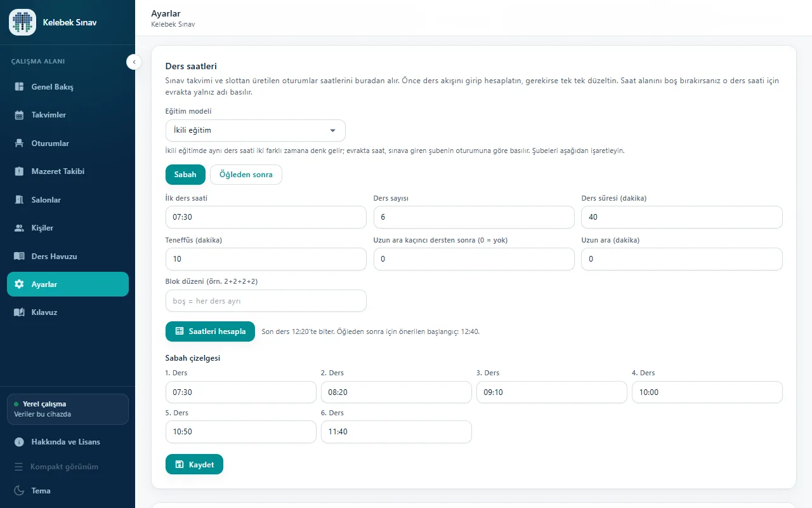The height and width of the screenshot is (508, 812).
Task: Click the 3. Ders time field
Action: [x=552, y=392]
